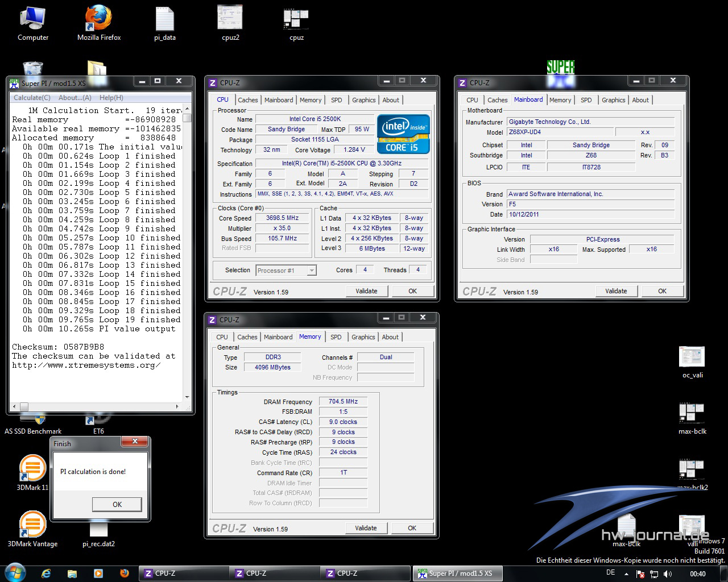Viewport: 728px width, 582px height.
Task: Click the BIOS date 10/12/2011 value
Action: click(590, 215)
